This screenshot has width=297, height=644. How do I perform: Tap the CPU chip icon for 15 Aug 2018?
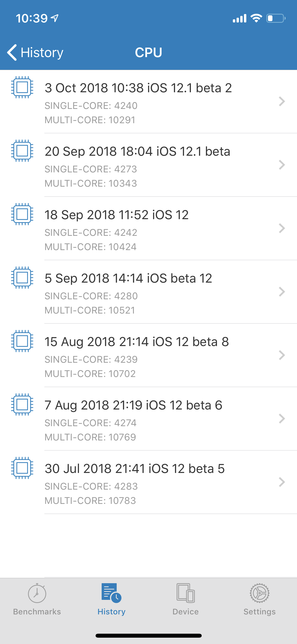click(22, 341)
